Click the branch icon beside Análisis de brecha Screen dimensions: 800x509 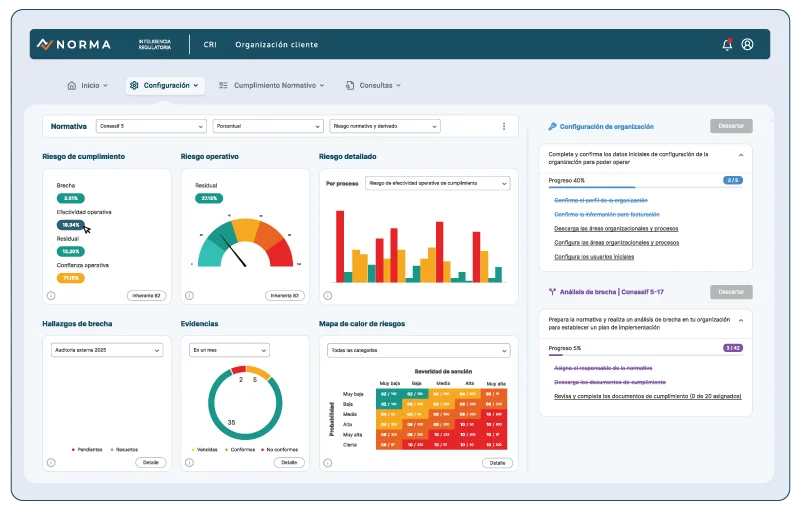[x=552, y=292]
